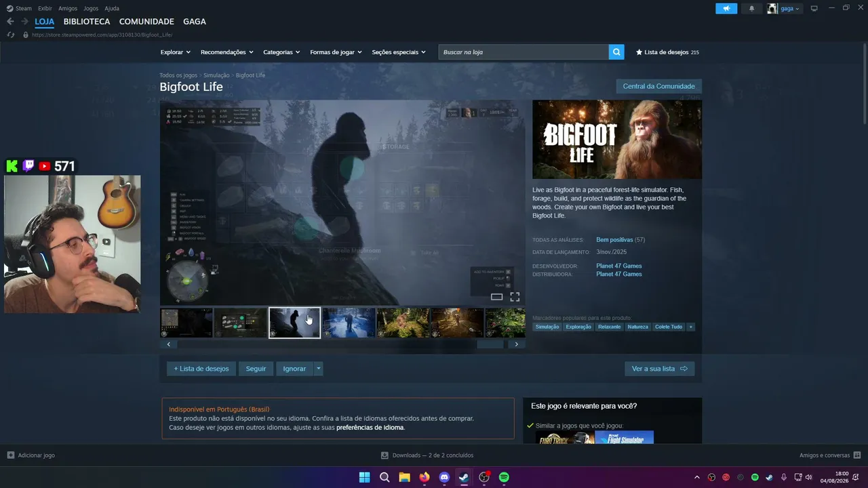Open the Amigos menu

point(68,8)
